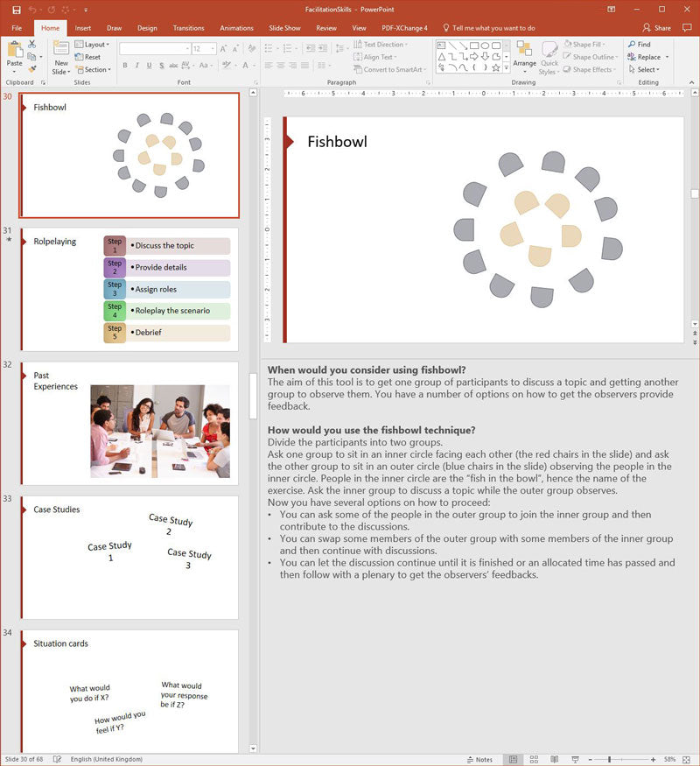Viewport: 700px width, 766px height.
Task: Switch to Slide Sorter view icon
Action: (534, 759)
